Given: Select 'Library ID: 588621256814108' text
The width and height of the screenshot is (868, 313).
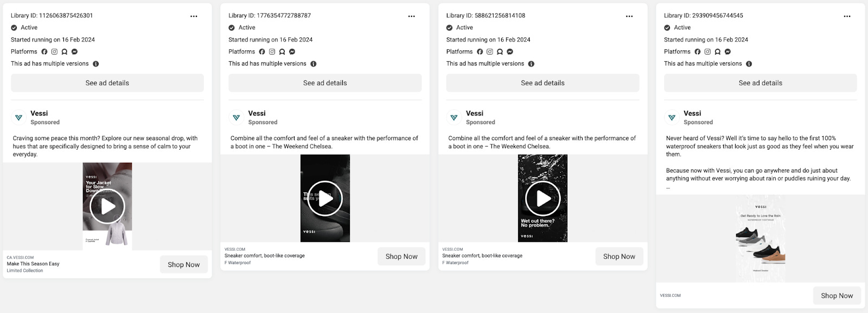Looking at the screenshot, I should (486, 16).
